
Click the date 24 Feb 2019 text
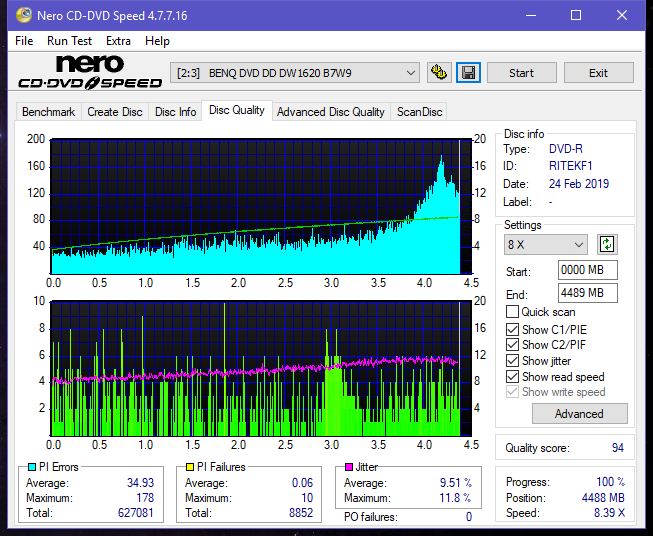(579, 184)
